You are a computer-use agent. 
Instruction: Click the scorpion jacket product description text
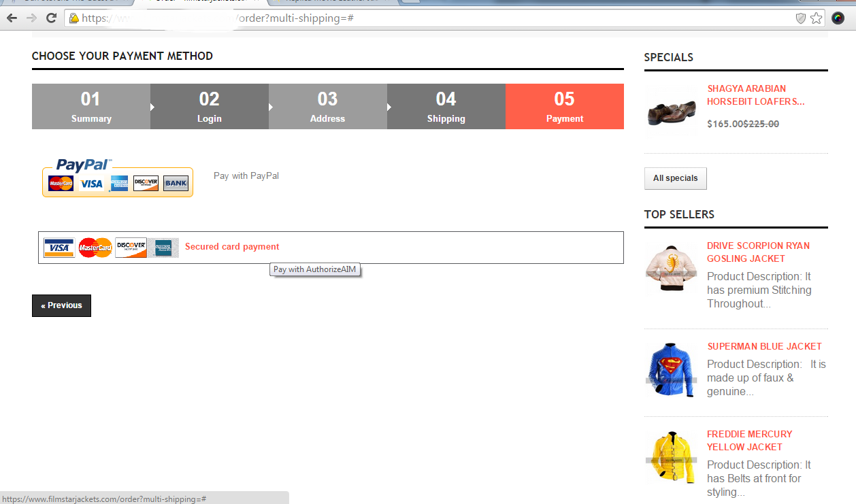tap(759, 290)
